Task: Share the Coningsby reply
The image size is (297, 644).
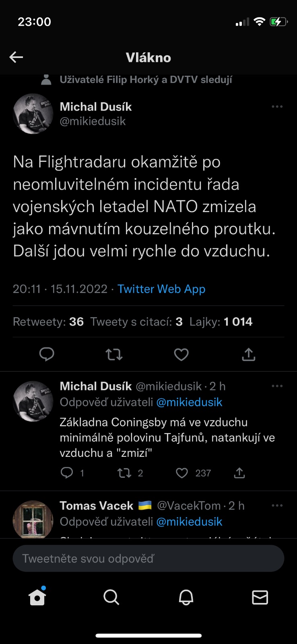Action: click(239, 473)
